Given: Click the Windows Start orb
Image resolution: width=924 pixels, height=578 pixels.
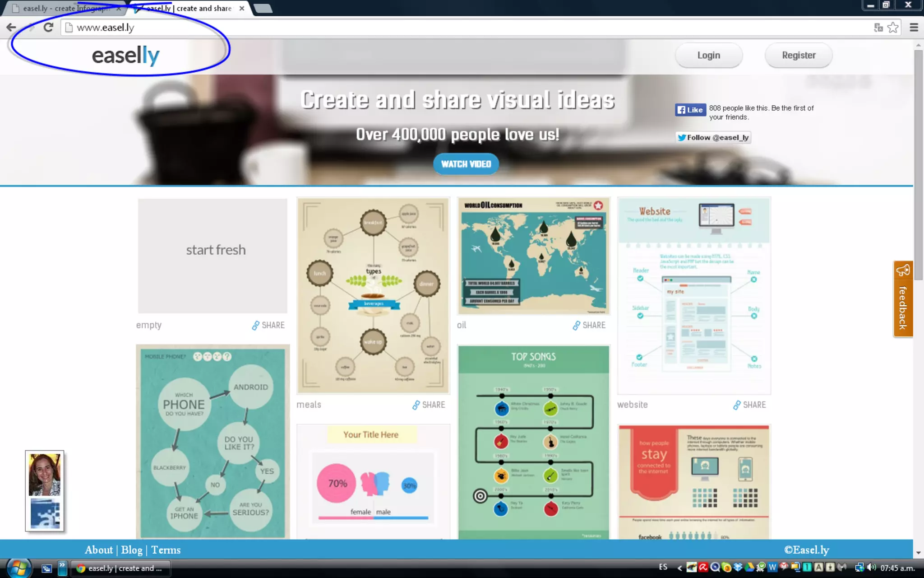Looking at the screenshot, I should pos(18,568).
